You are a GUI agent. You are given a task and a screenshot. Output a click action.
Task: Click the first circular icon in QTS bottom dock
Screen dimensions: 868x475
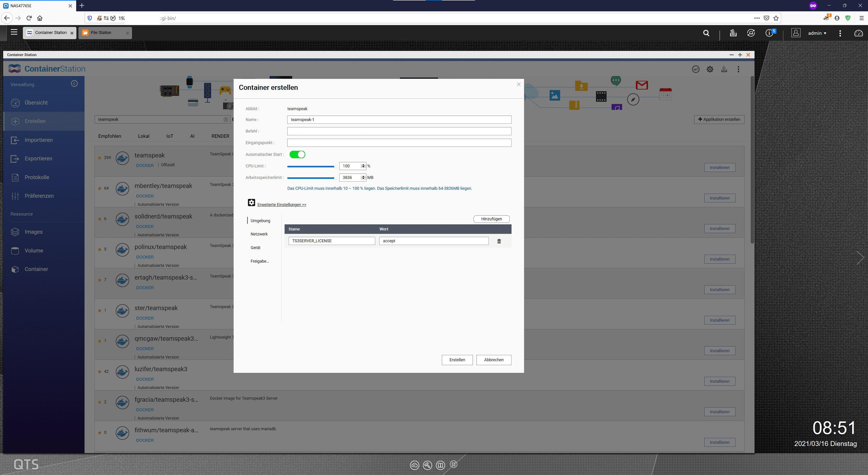pos(414,466)
